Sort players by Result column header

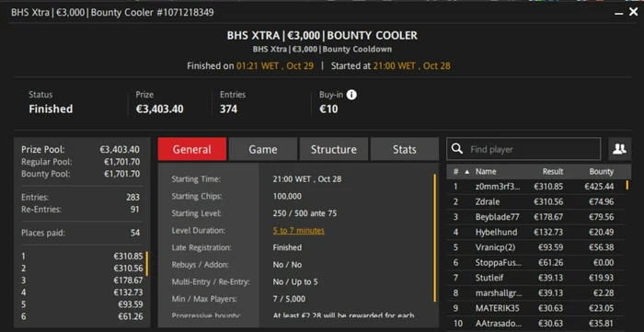pos(553,172)
